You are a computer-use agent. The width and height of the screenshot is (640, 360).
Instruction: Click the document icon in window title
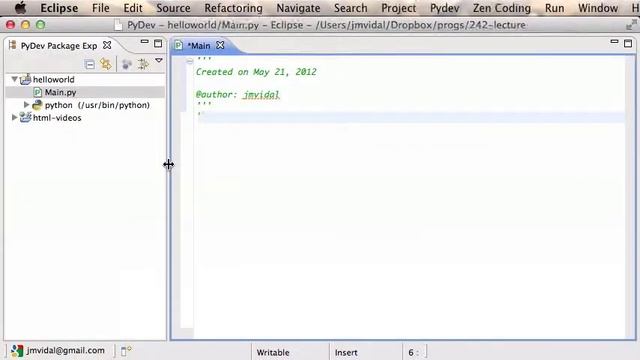click(x=118, y=25)
